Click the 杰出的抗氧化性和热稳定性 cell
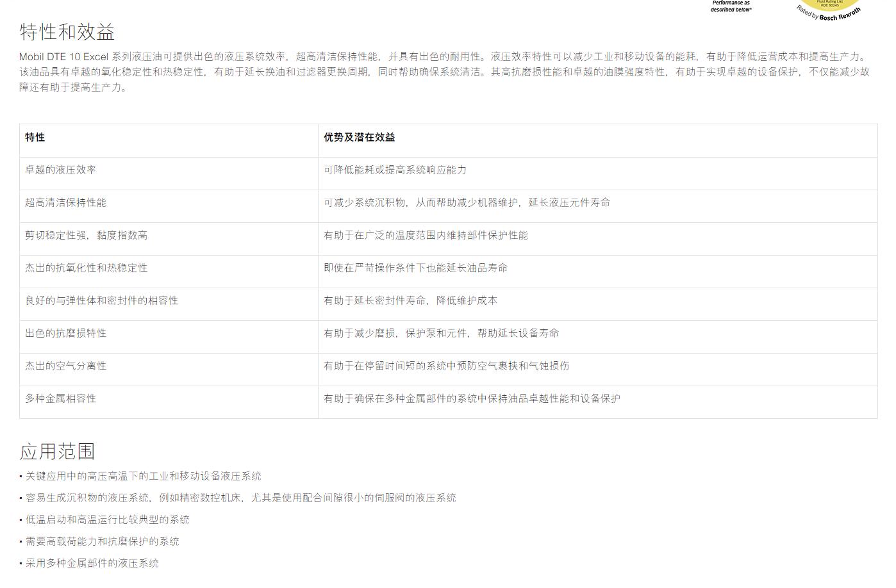This screenshot has width=896, height=588. pyautogui.click(x=169, y=272)
